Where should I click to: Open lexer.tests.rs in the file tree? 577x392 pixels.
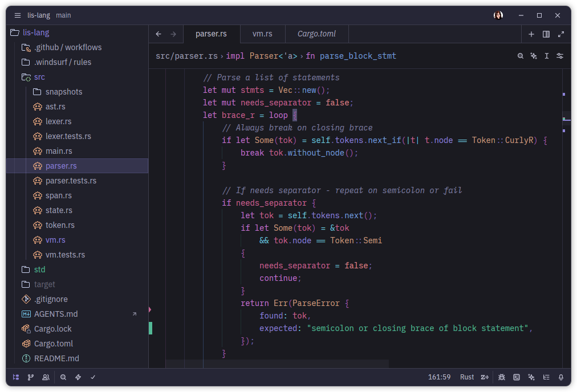tap(78, 136)
